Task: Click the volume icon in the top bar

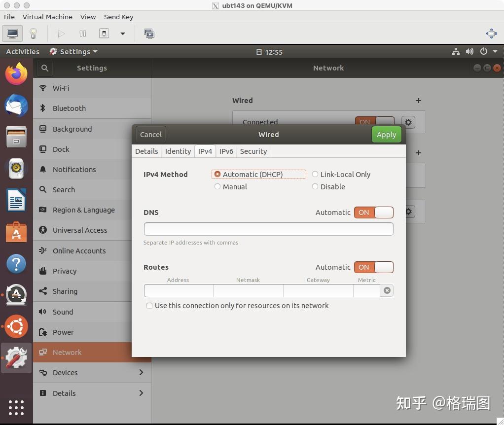Action: coord(469,51)
